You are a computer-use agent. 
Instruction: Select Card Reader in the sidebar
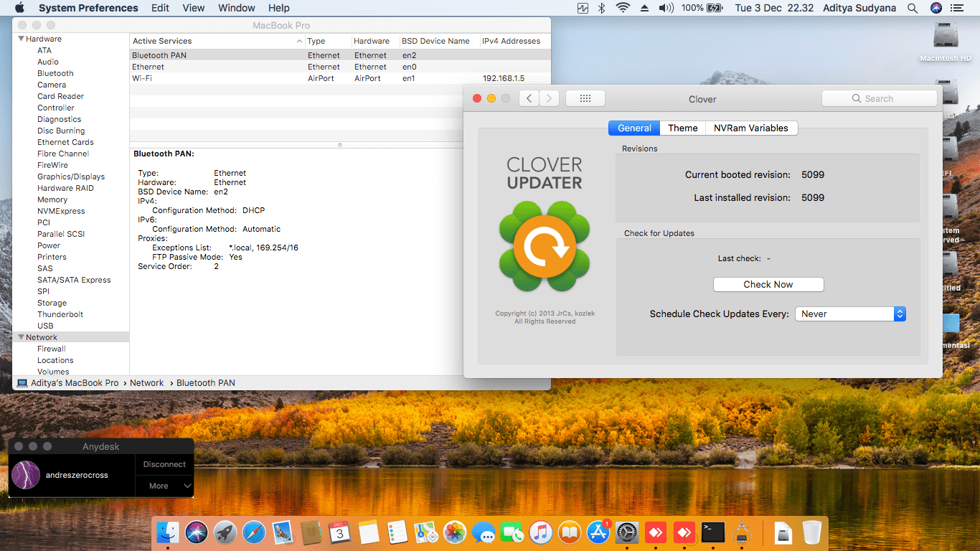pos(60,96)
